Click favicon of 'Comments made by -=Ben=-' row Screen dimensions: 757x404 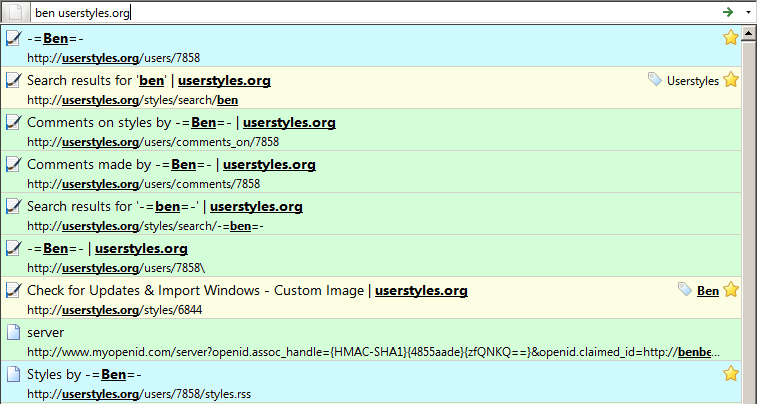[14, 164]
